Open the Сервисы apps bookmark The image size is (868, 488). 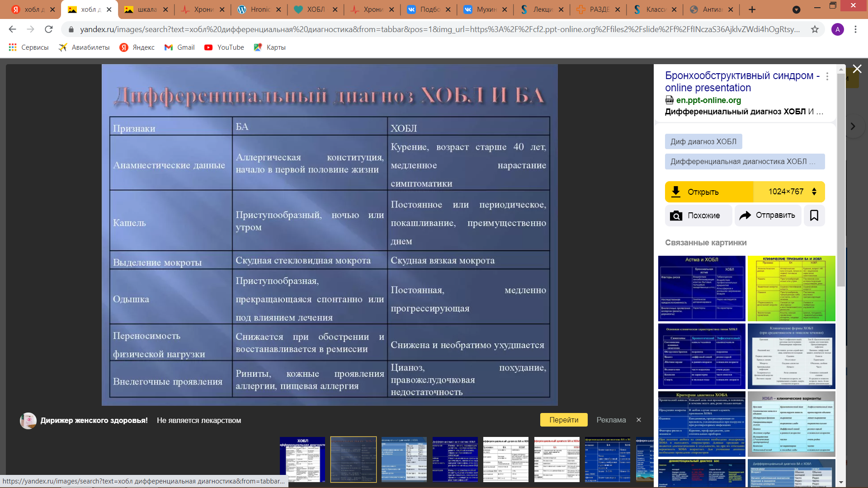coord(28,47)
